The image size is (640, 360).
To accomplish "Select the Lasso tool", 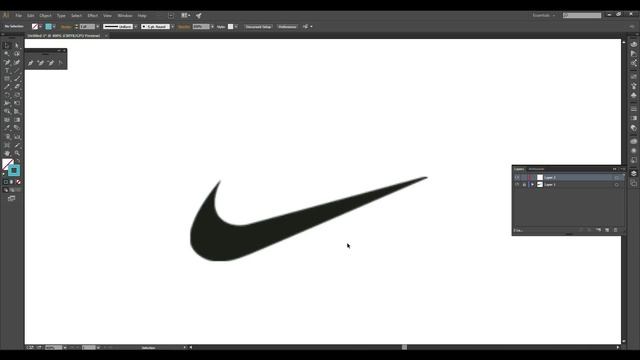I will (x=17, y=53).
